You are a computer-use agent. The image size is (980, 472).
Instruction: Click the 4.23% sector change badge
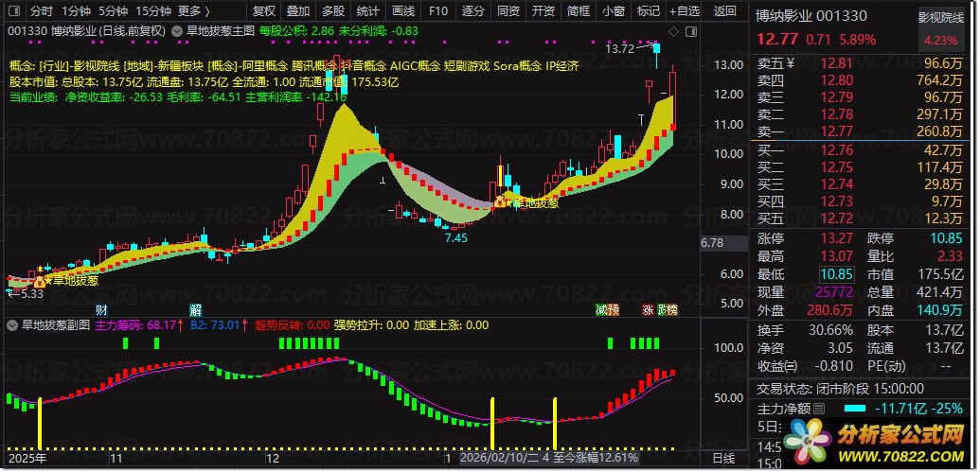click(x=940, y=41)
